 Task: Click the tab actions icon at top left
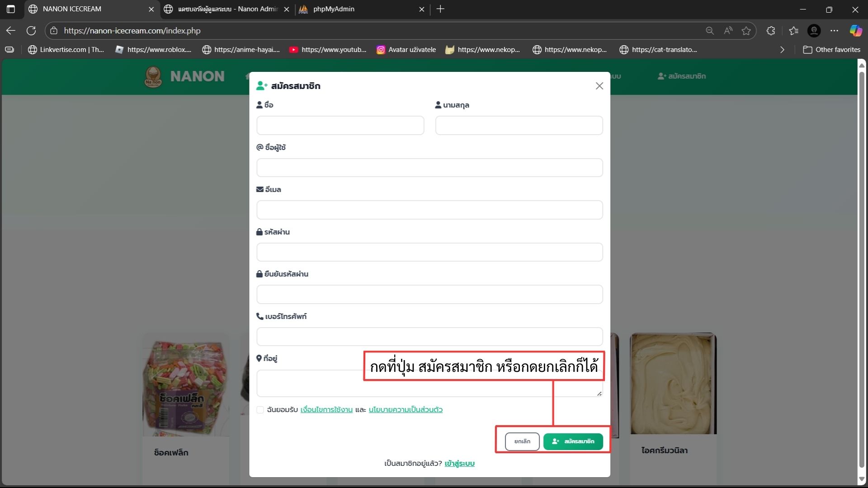[x=11, y=9]
